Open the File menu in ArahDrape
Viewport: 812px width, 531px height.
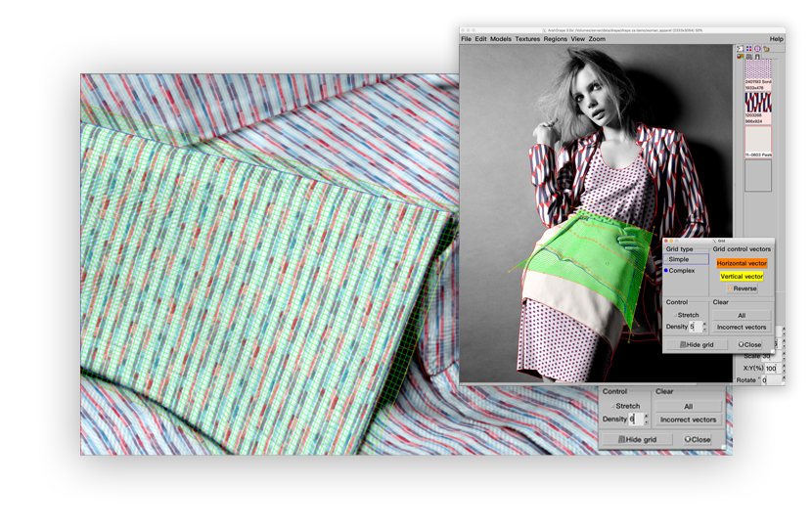click(466, 39)
